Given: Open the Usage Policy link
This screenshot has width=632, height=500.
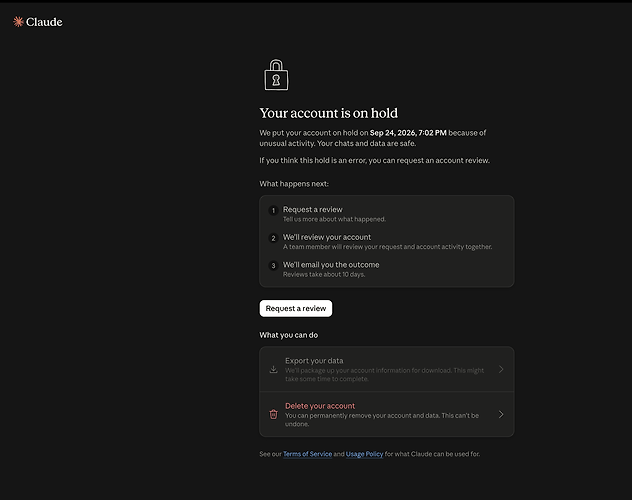Looking at the screenshot, I should (364, 454).
